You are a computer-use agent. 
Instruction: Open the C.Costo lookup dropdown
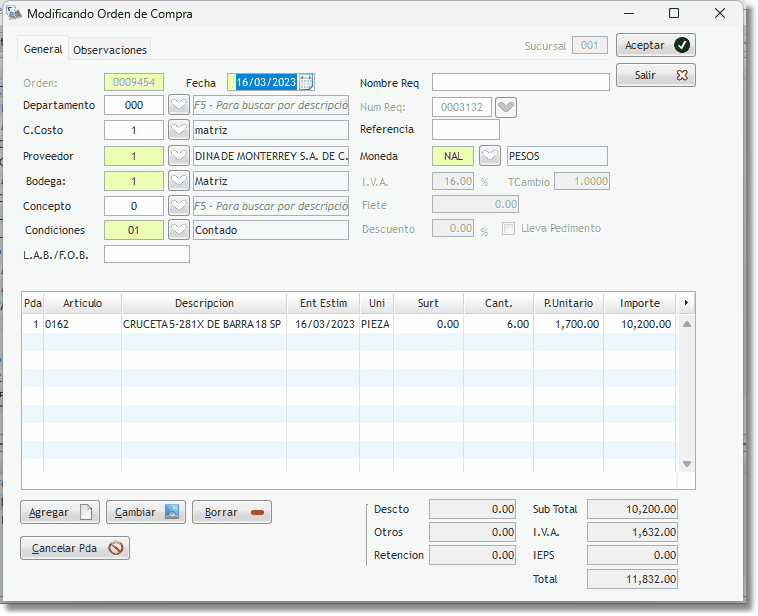pyautogui.click(x=178, y=129)
